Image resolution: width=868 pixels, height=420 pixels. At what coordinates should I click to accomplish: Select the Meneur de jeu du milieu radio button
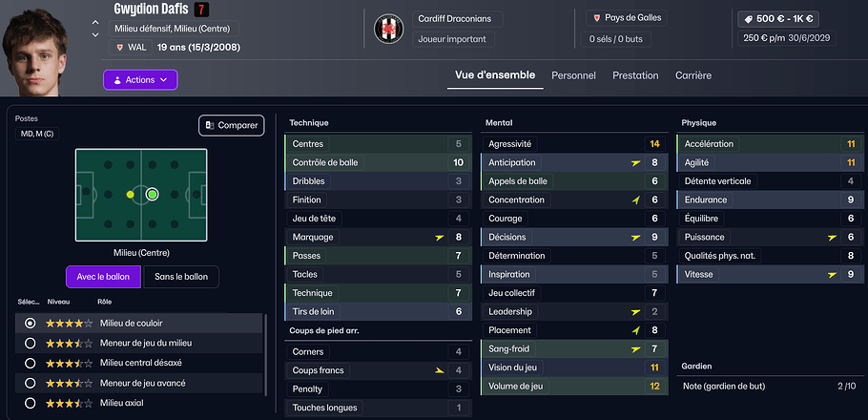pyautogui.click(x=31, y=344)
